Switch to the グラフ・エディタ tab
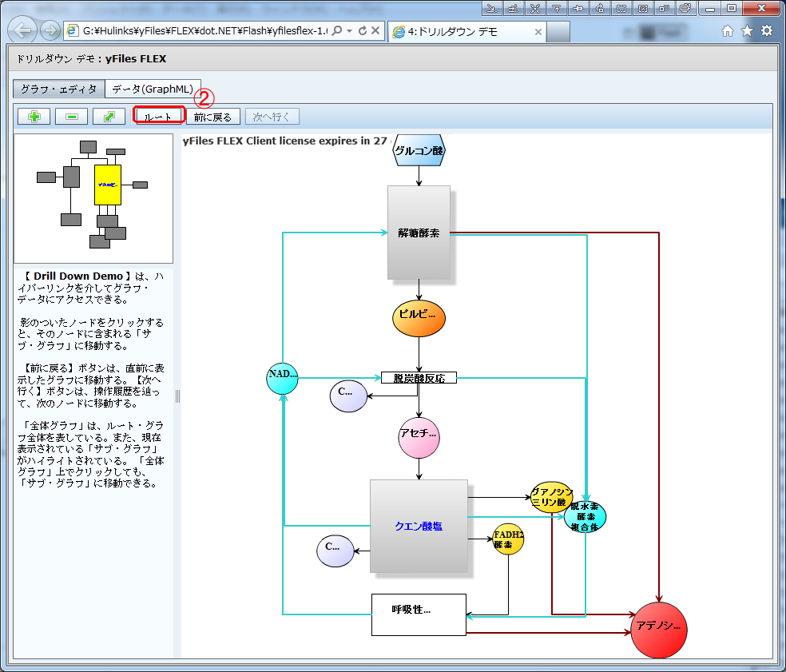The image size is (786, 672). pyautogui.click(x=58, y=89)
